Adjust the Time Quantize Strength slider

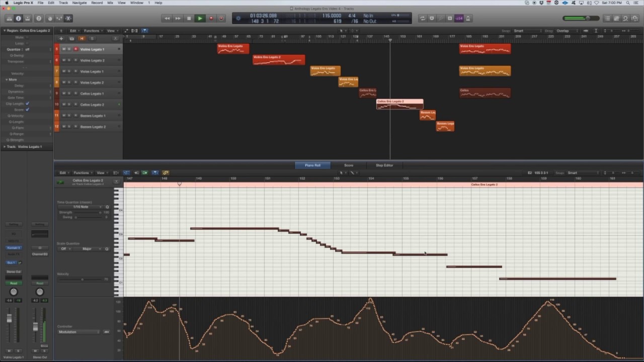[x=89, y=212]
